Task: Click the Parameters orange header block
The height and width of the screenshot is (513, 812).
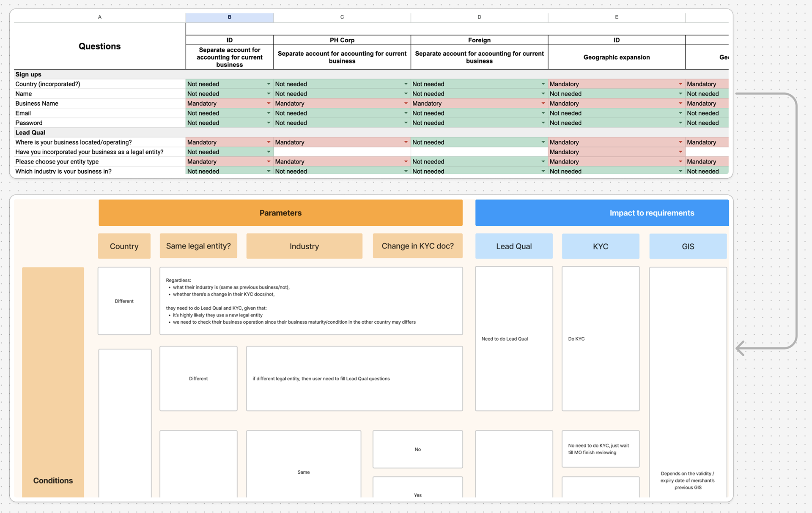Action: [280, 213]
